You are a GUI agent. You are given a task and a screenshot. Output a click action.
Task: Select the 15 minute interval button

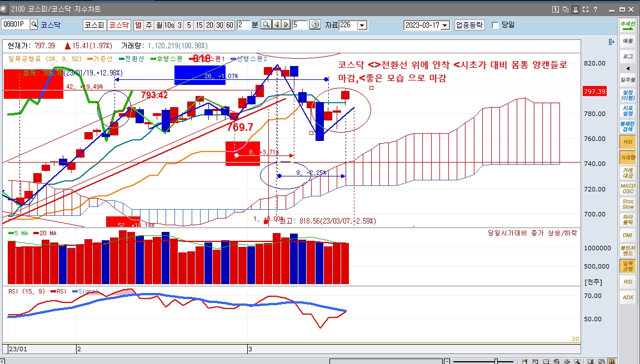pos(199,25)
